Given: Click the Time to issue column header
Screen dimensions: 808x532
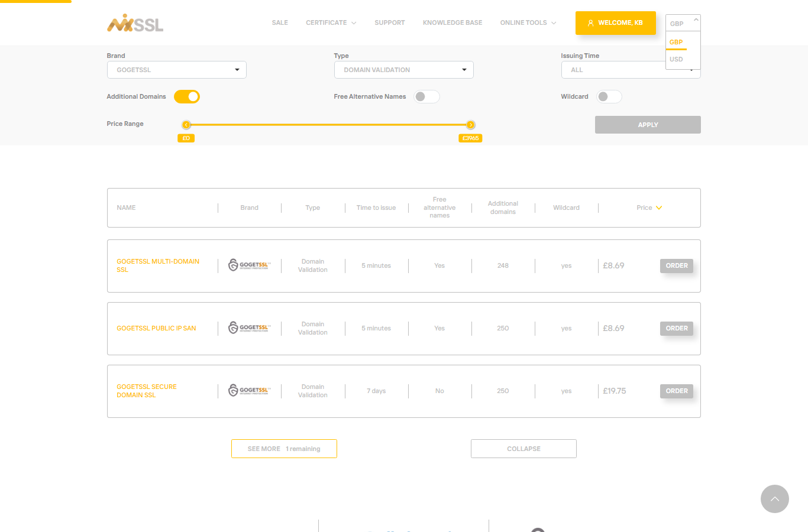Looking at the screenshot, I should coord(376,207).
